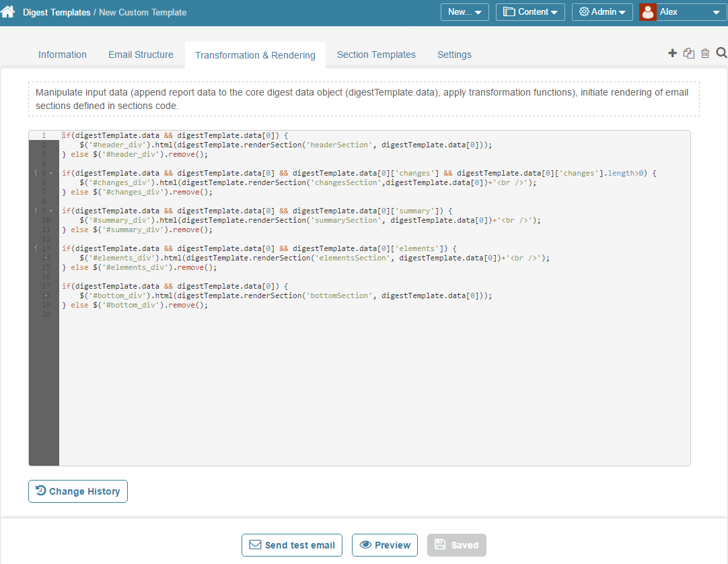This screenshot has height=564, width=728.
Task: Click the magnifying glass search icon
Action: 721,53
